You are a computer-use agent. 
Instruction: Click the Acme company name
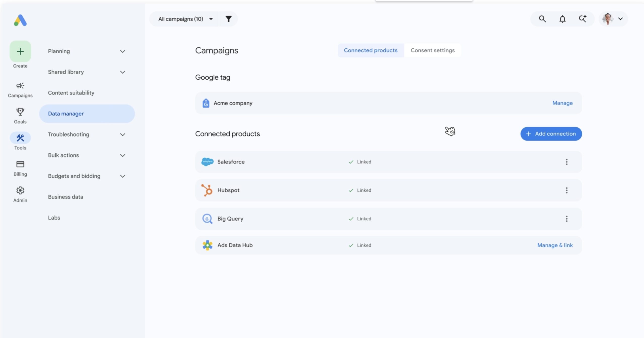click(x=233, y=103)
